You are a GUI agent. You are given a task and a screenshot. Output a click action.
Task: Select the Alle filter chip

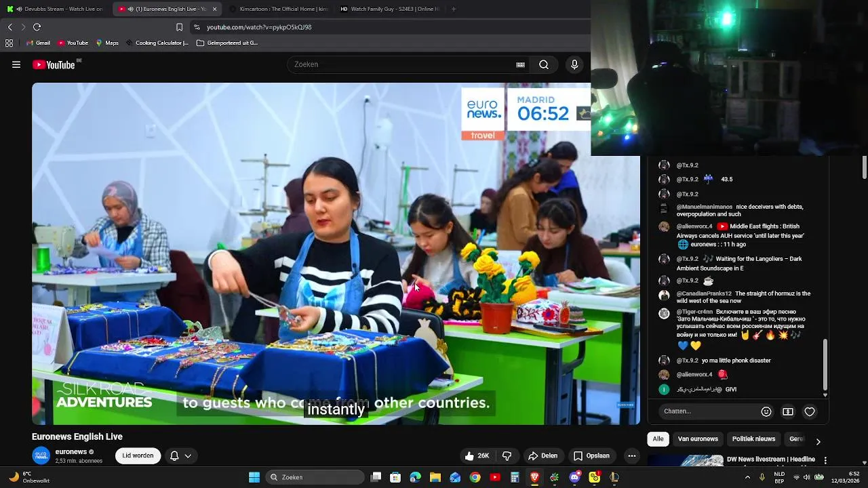pos(658,439)
